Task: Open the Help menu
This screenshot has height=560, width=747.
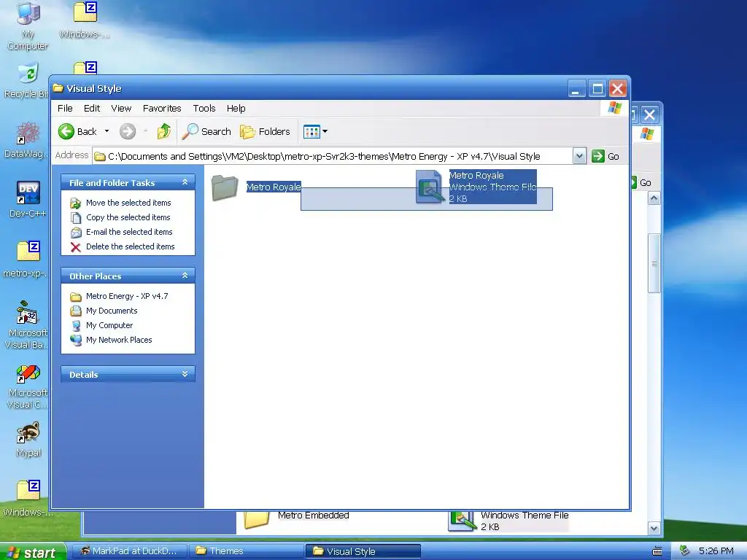Action: [236, 109]
